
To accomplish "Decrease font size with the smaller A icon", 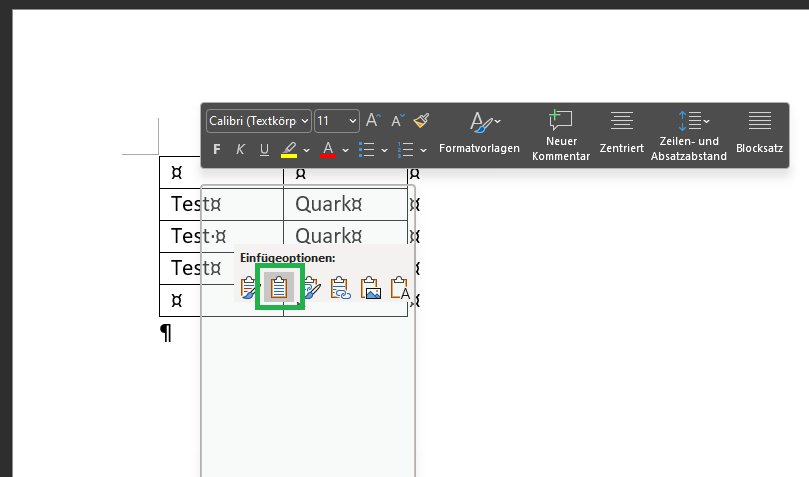I will [x=397, y=120].
